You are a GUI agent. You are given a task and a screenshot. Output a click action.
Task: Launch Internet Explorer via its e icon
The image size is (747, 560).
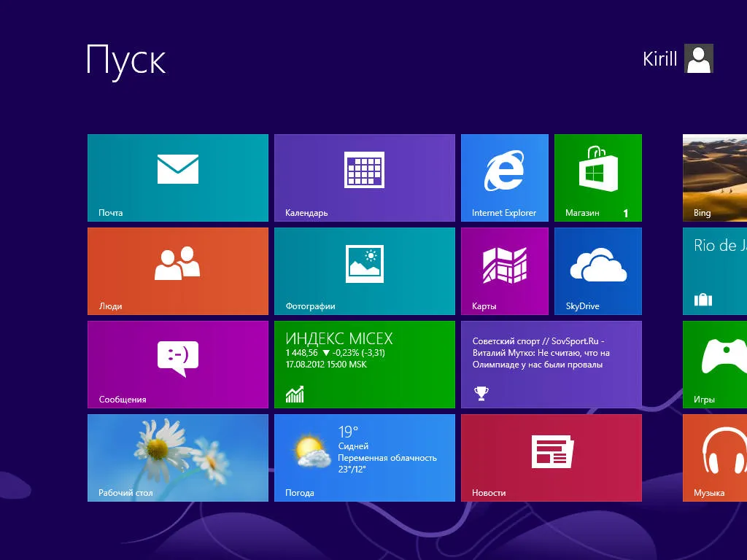tap(504, 170)
